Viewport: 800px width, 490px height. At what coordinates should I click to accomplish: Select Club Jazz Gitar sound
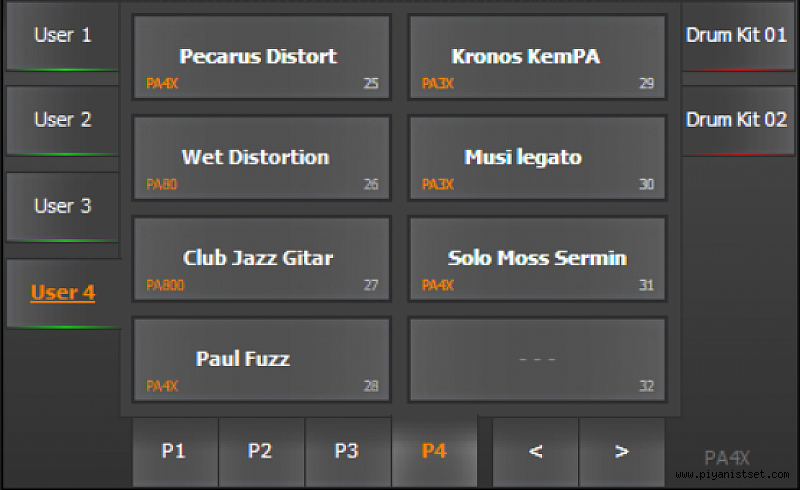pos(261,259)
